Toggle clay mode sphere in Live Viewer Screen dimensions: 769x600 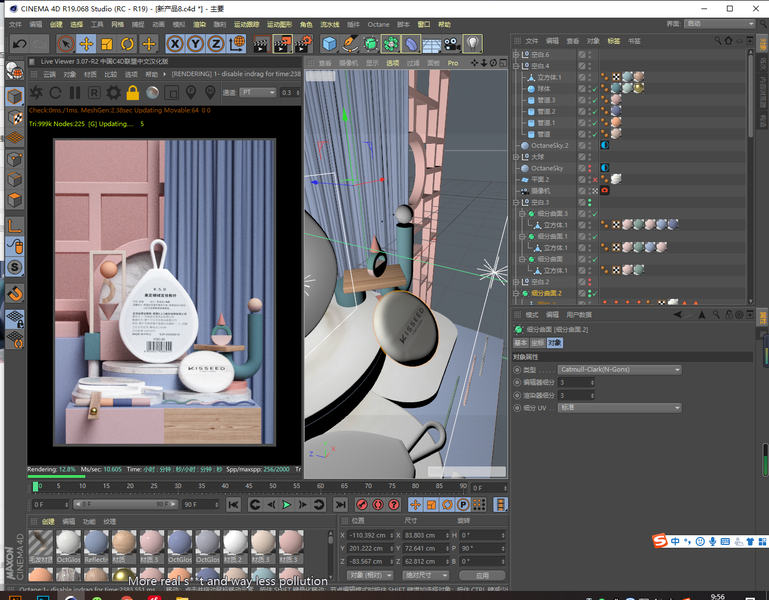pos(153,92)
